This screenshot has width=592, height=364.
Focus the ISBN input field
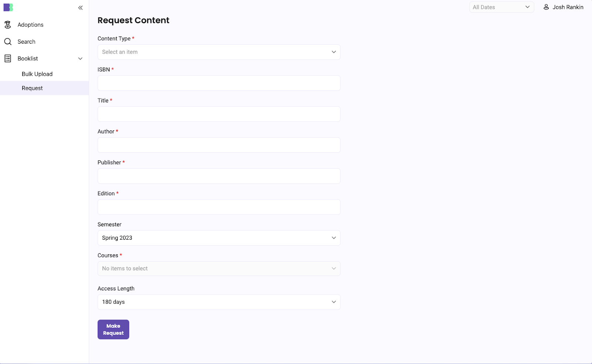(219, 83)
